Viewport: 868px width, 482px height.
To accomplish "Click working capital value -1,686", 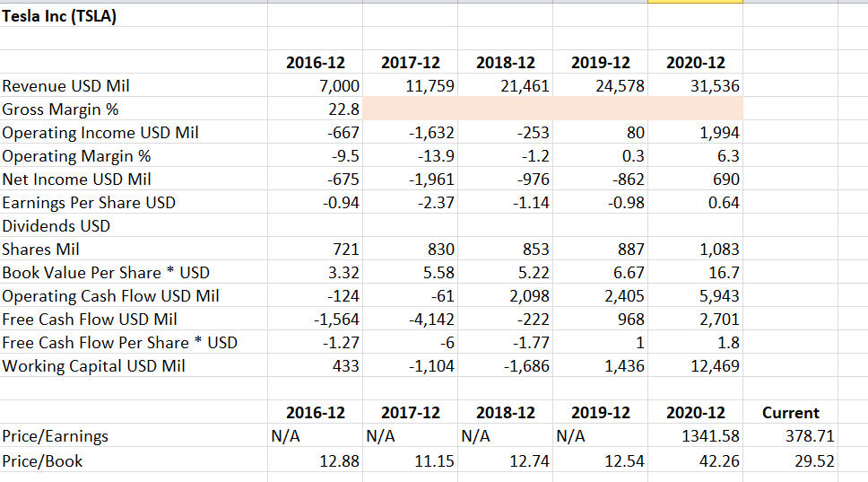I will tap(527, 365).
